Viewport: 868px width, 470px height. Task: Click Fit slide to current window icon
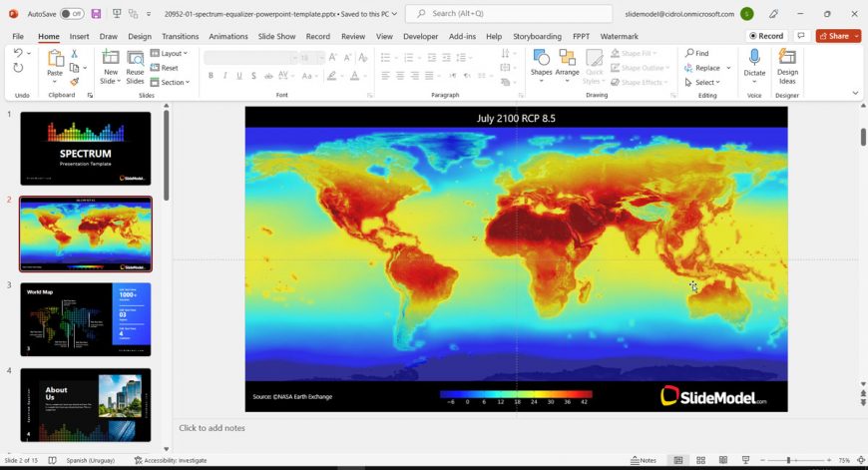point(861,460)
